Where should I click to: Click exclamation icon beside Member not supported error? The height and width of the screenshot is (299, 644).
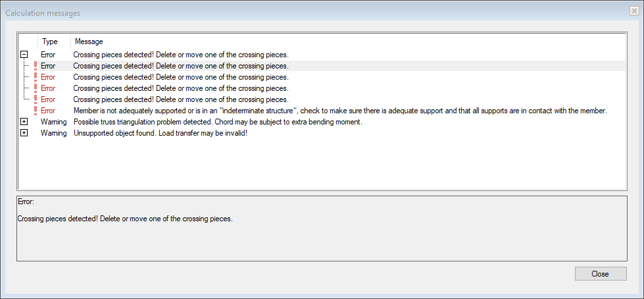coord(35,111)
